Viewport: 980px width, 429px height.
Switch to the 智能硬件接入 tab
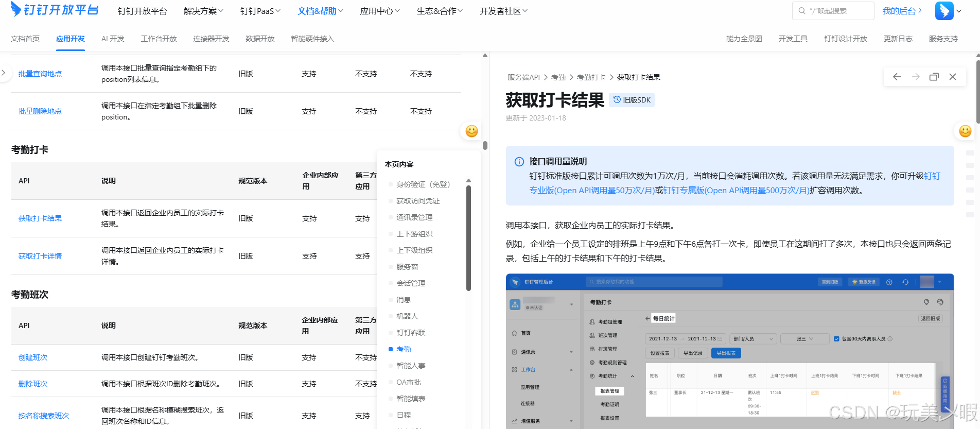[x=312, y=39]
